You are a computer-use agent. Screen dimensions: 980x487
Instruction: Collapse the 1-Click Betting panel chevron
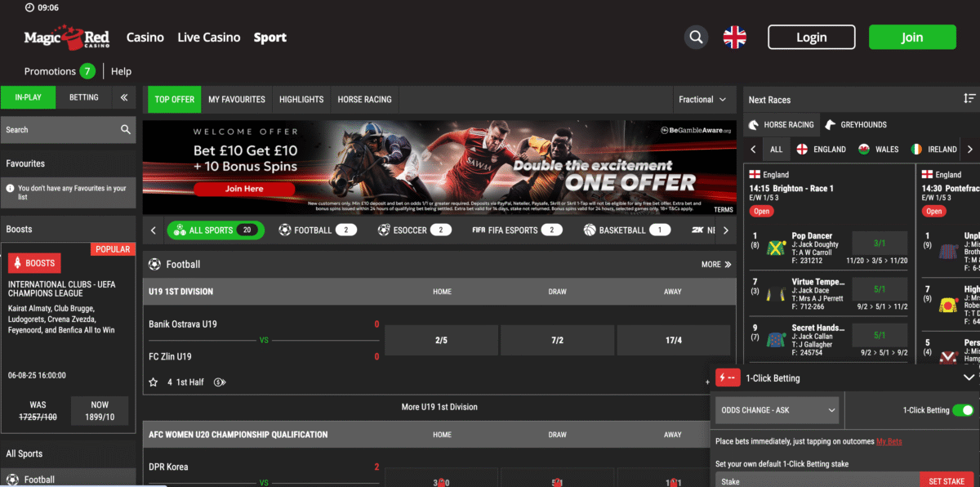coord(969,378)
